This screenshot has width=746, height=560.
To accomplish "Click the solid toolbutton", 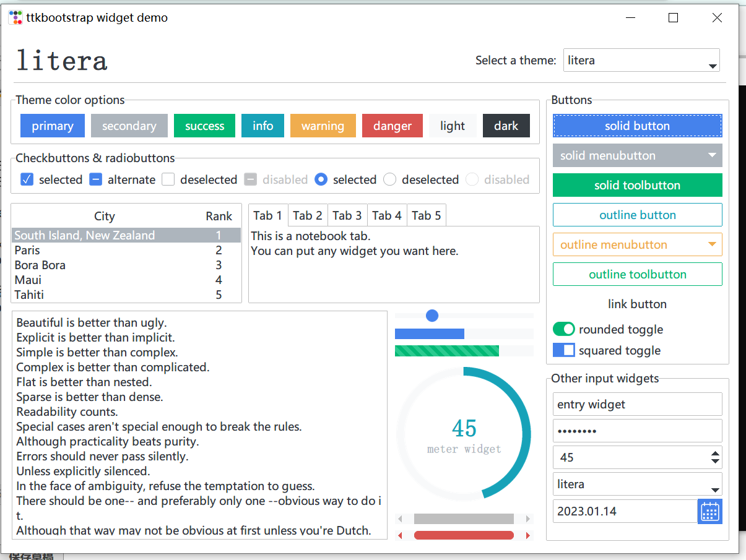I will pos(638,185).
